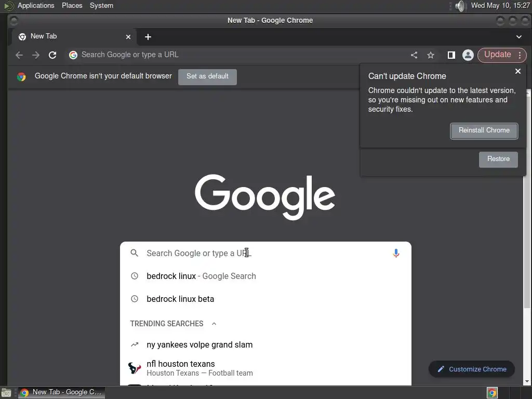Open the share this page icon
Screen dimensions: 532x399
(414, 55)
